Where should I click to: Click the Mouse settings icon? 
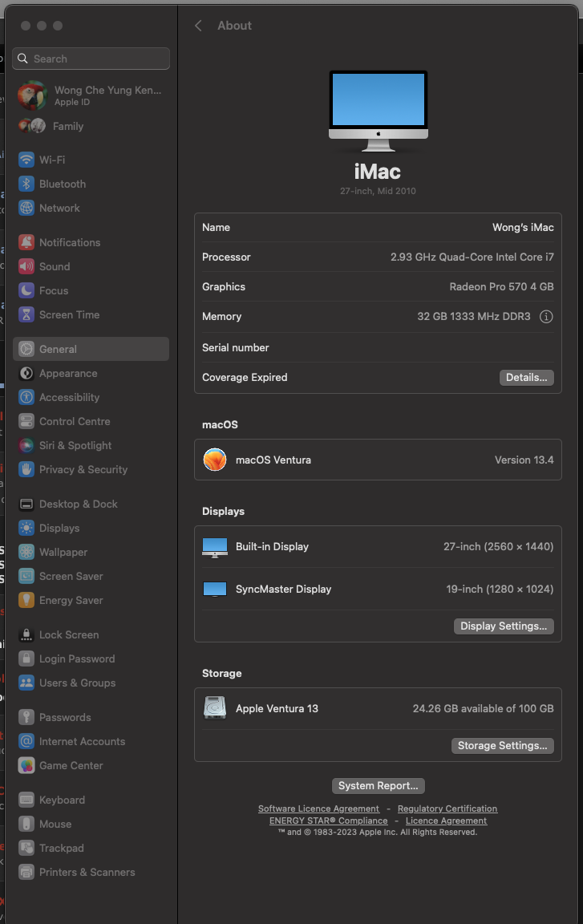pos(26,824)
